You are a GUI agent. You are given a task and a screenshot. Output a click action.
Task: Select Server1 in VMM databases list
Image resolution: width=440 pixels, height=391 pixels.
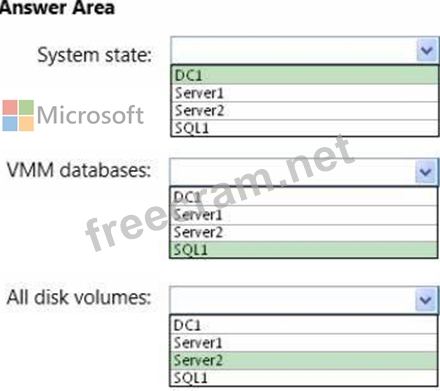coord(304,215)
